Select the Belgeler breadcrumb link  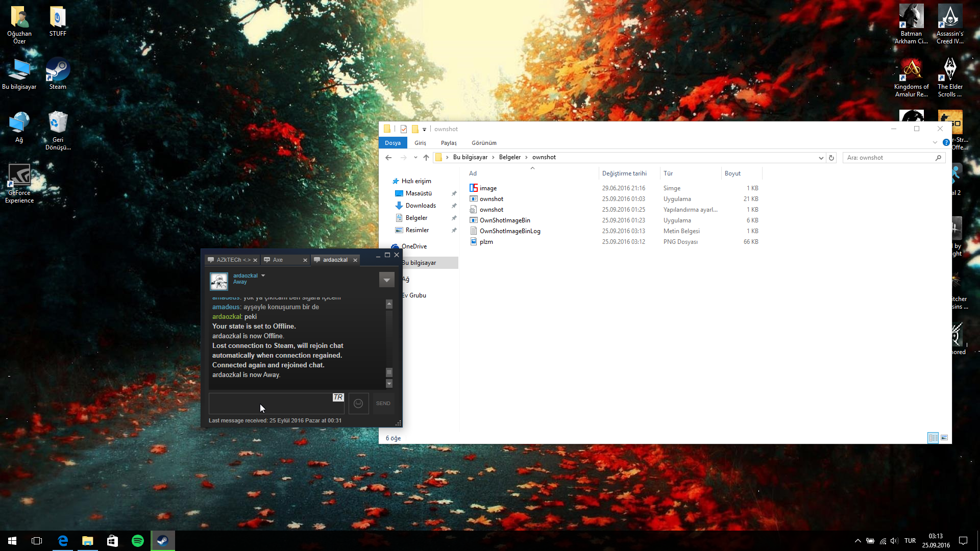pyautogui.click(x=509, y=157)
